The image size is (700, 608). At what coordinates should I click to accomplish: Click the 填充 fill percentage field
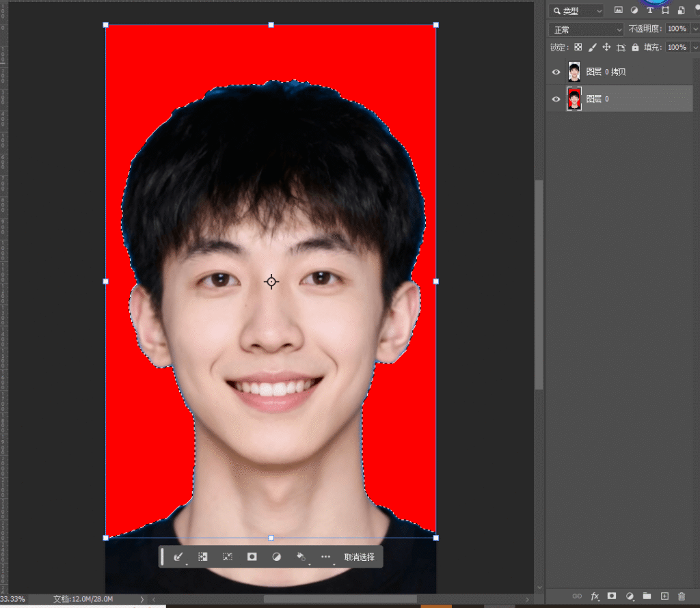(676, 47)
